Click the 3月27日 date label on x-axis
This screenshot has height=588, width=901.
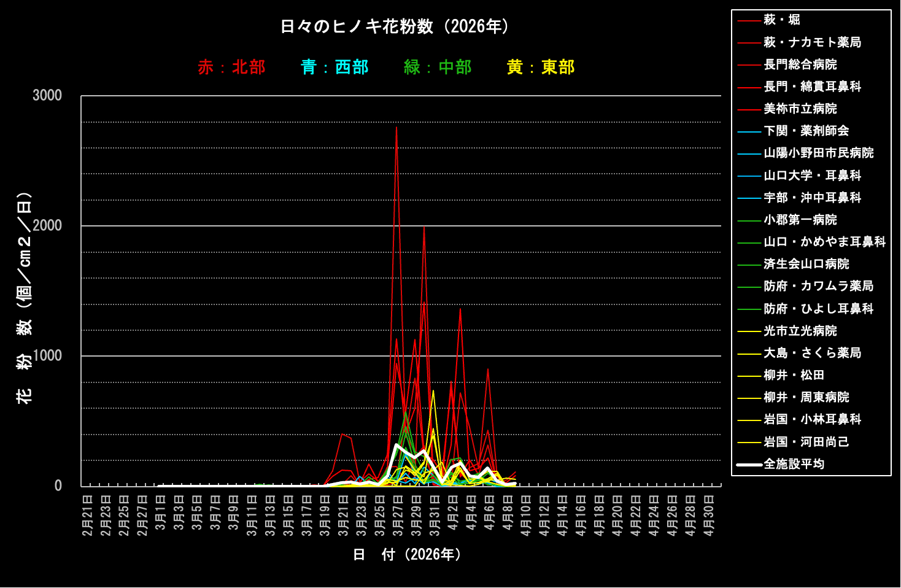pyautogui.click(x=398, y=516)
